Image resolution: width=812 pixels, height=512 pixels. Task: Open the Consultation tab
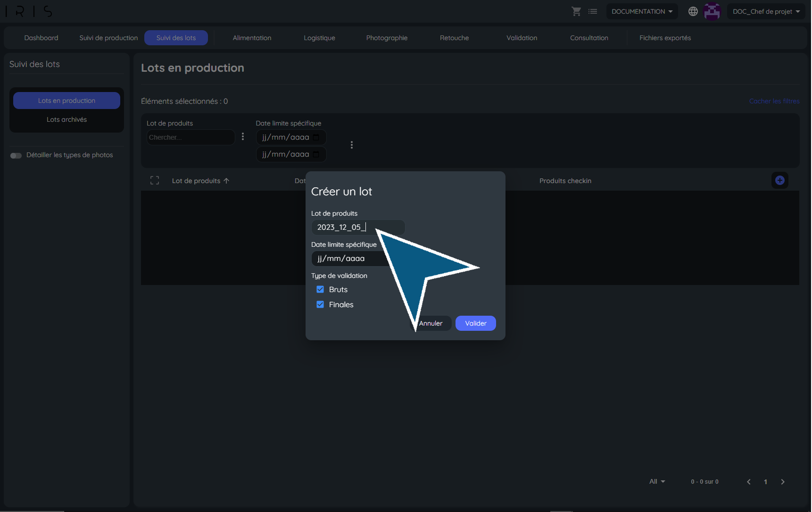pos(589,38)
